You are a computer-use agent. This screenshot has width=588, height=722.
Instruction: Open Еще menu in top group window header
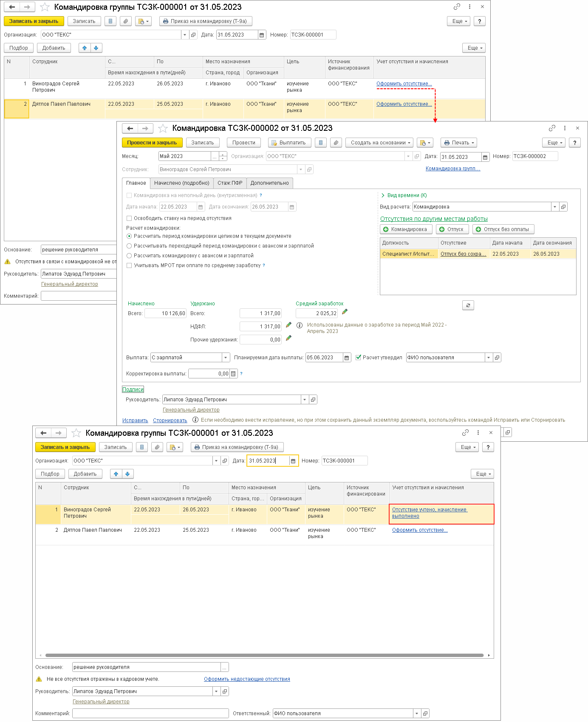(x=460, y=21)
